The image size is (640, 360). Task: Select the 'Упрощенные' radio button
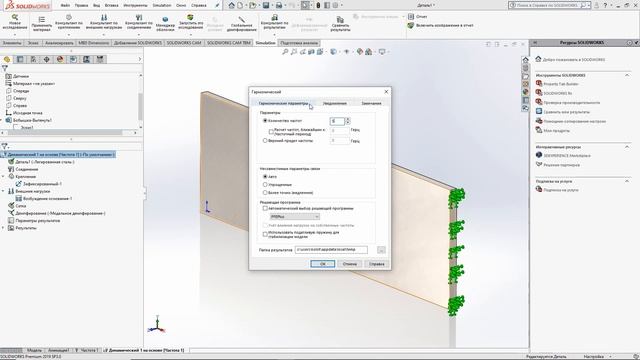pyautogui.click(x=265, y=184)
